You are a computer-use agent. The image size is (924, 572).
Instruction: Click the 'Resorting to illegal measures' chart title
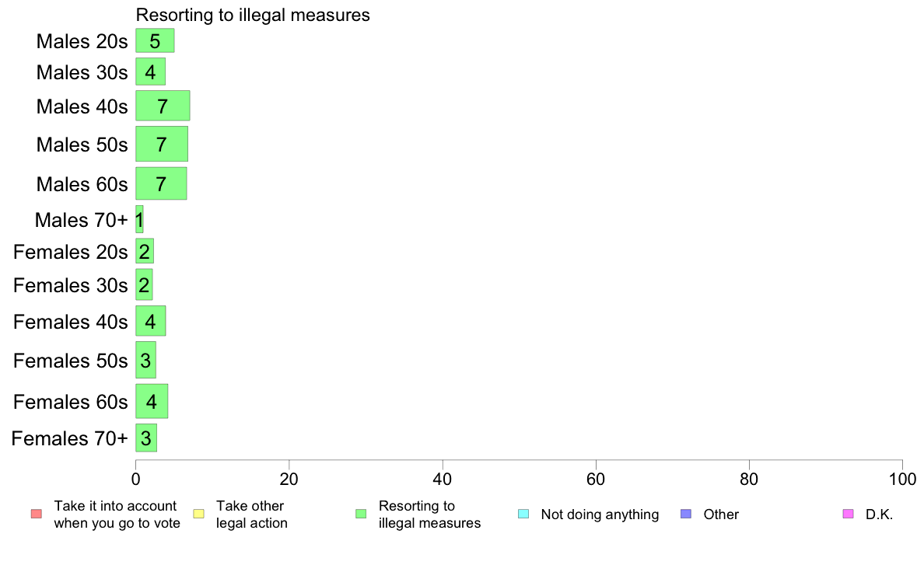tap(253, 15)
